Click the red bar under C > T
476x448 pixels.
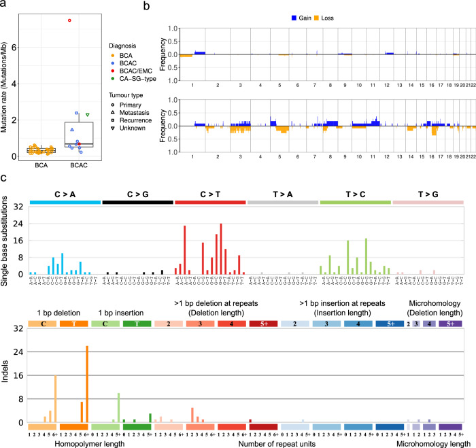[210, 203]
